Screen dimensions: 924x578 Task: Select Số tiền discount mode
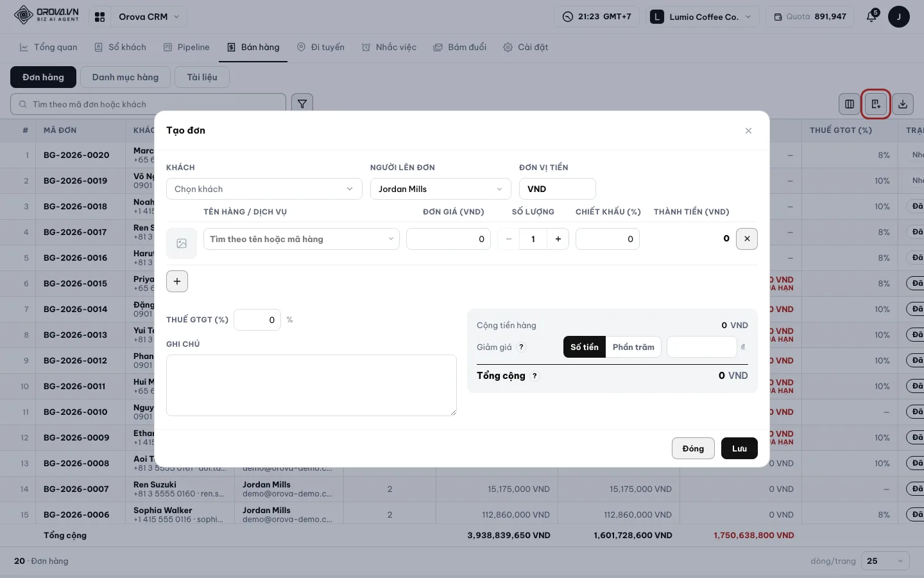[x=585, y=347]
